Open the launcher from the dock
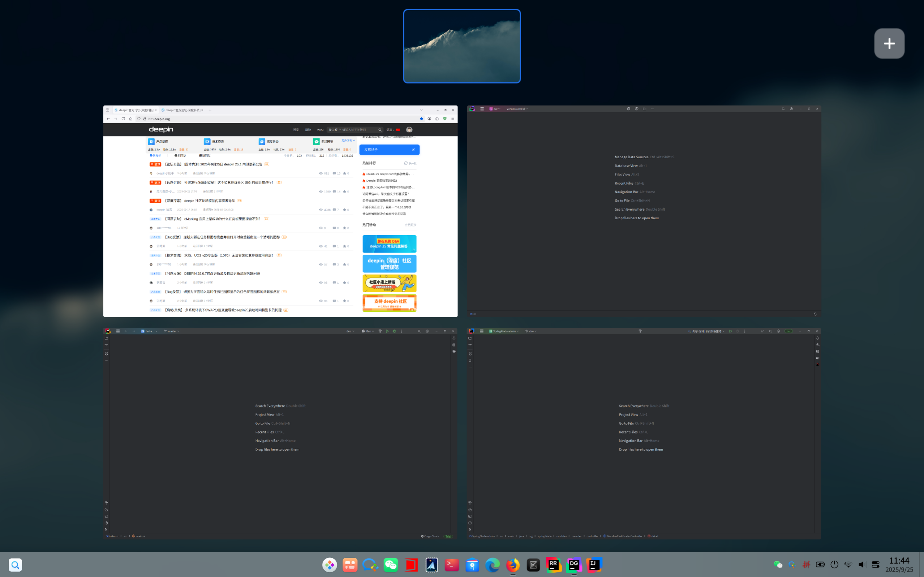This screenshot has height=577, width=924. click(x=330, y=565)
